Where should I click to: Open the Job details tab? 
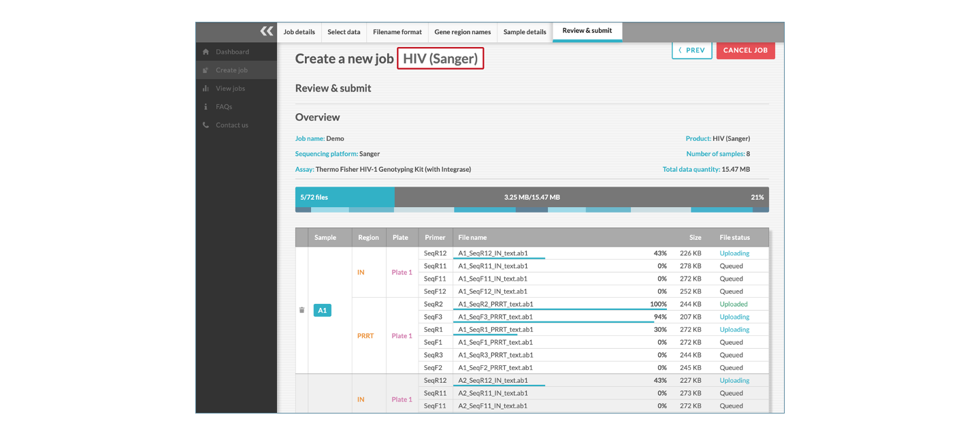tap(299, 32)
